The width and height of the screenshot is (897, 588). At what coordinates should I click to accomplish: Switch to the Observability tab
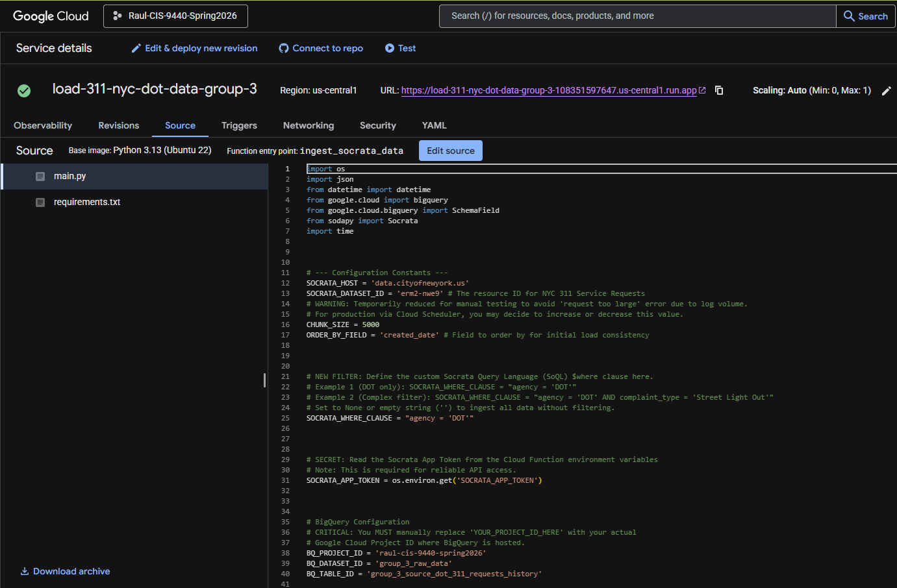(x=43, y=125)
